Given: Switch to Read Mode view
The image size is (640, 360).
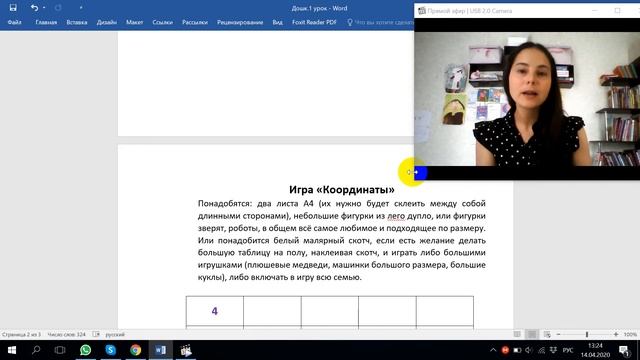Looking at the screenshot, I should pos(517,334).
